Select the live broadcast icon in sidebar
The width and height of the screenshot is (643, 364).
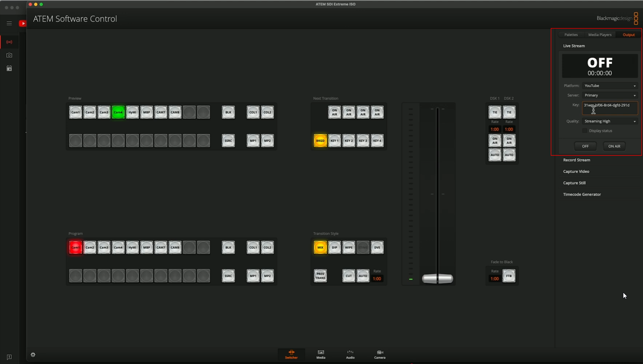coord(9,42)
